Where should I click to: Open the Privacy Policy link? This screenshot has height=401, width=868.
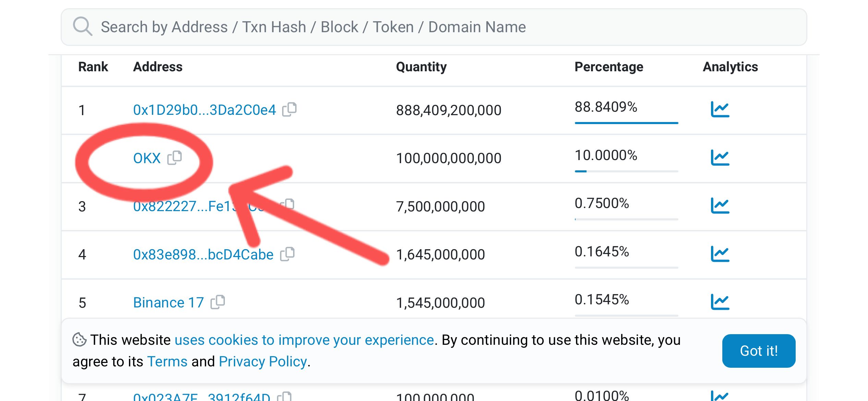point(263,362)
